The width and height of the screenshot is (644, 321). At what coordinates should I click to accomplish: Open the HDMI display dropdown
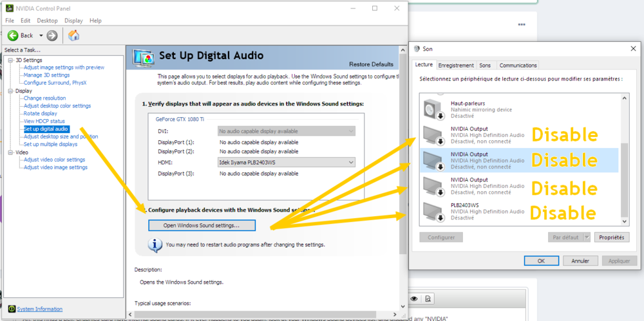350,163
